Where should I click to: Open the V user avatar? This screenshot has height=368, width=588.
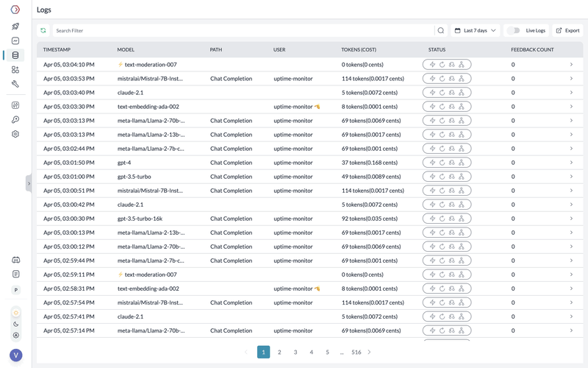[15, 355]
